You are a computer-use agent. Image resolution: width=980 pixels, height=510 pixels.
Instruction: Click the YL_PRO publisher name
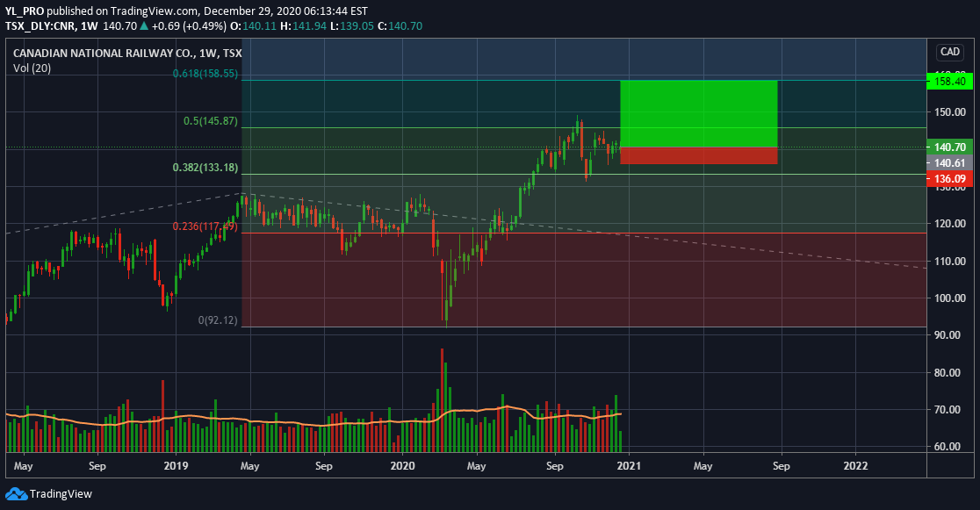click(x=25, y=11)
